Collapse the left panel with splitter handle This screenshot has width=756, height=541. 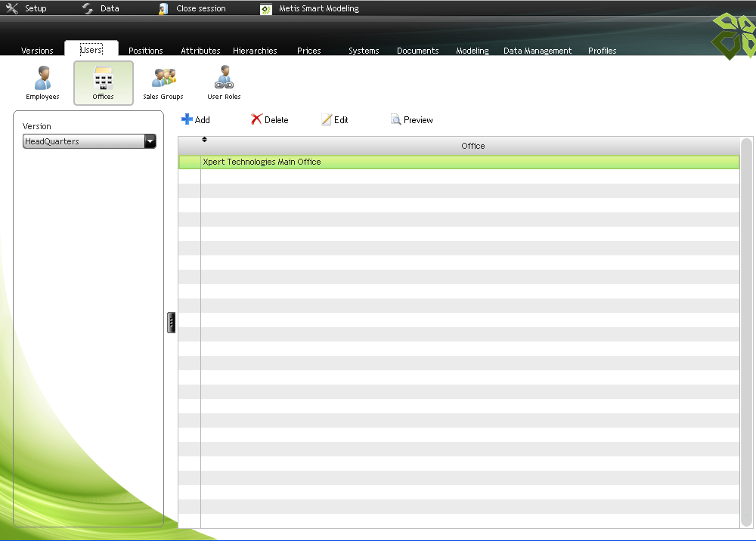point(172,323)
